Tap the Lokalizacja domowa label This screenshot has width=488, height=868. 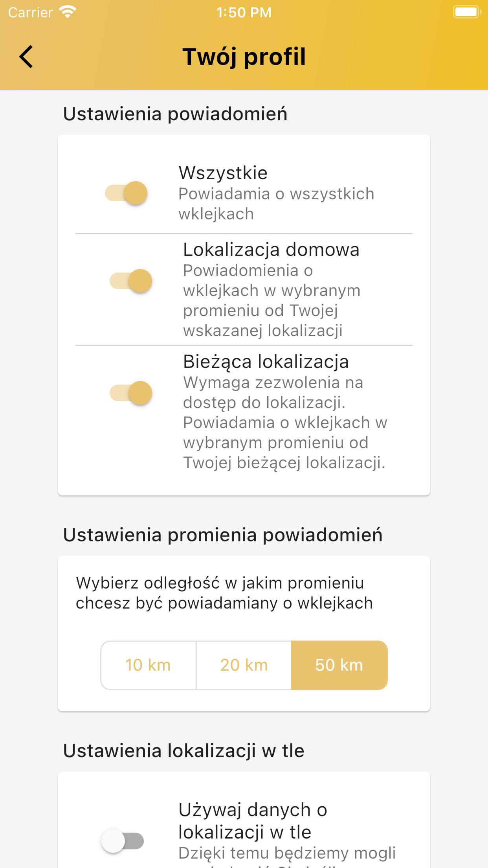271,250
